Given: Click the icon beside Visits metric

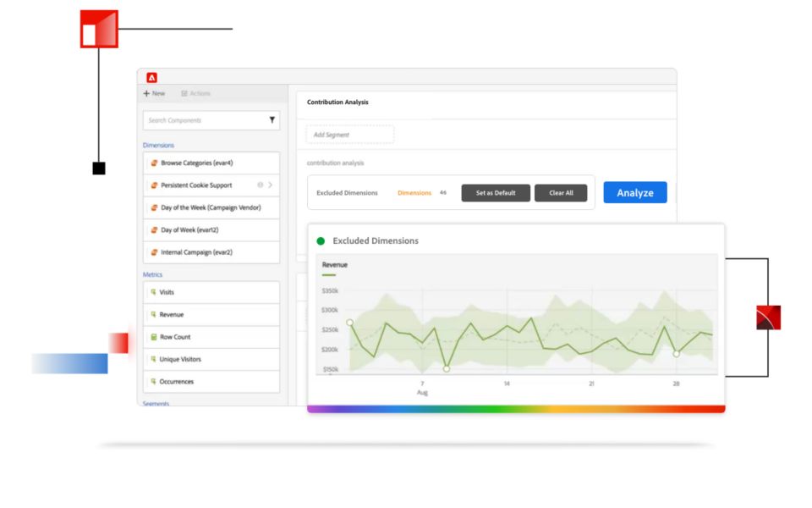Looking at the screenshot, I should (153, 292).
